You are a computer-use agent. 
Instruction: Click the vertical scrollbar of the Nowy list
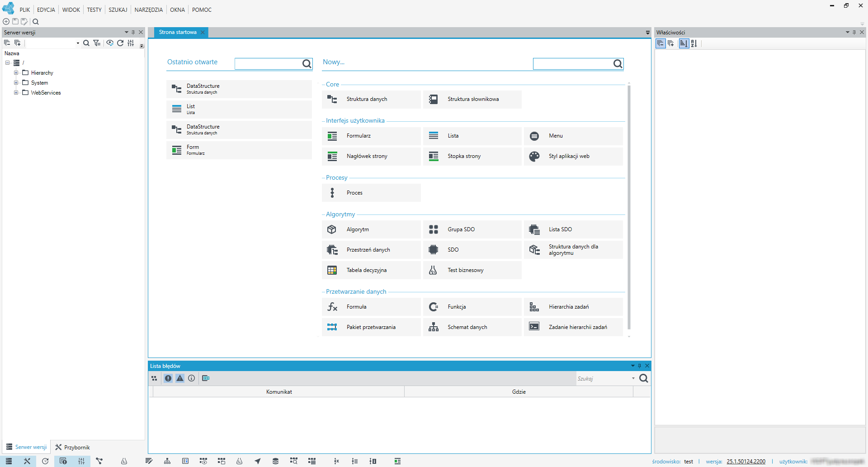click(629, 207)
